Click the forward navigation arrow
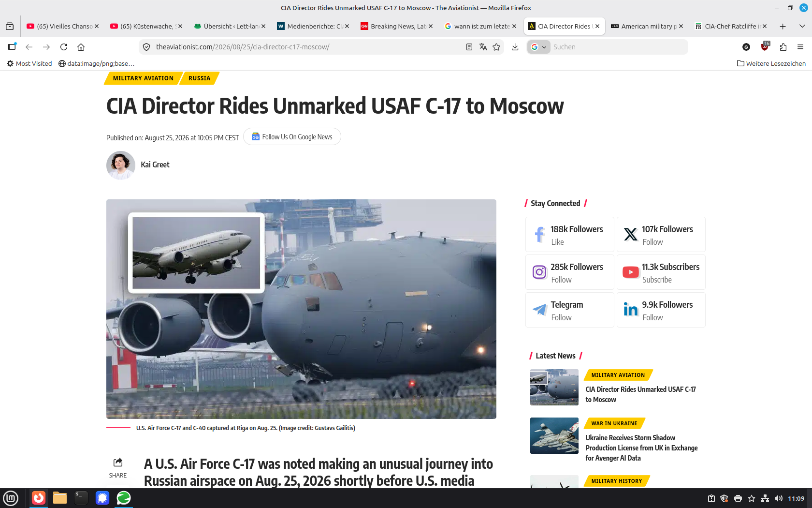The image size is (812, 508). (x=46, y=47)
